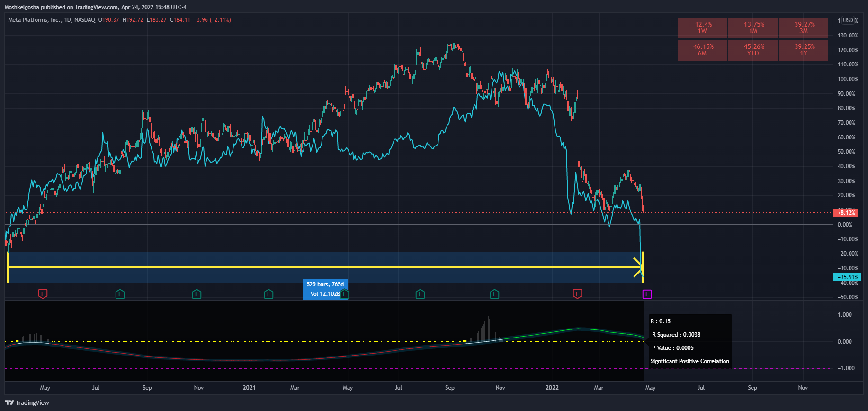Image resolution: width=868 pixels, height=411 pixels.
Task: Click the −50.00% price axis label
Action: (847, 297)
